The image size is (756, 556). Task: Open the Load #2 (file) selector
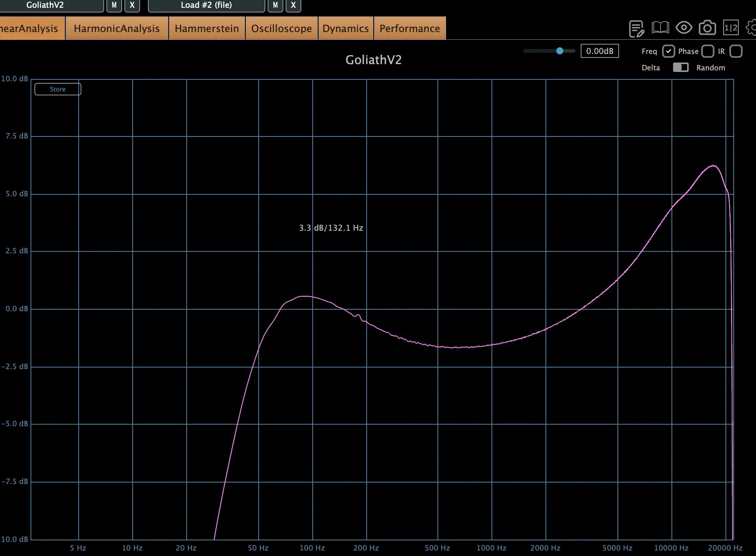point(206,5)
